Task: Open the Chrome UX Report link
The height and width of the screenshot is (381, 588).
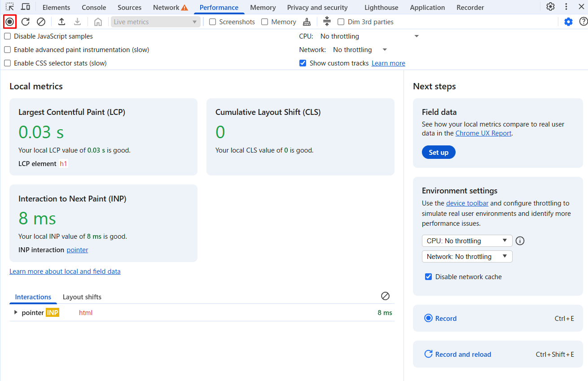Action: point(483,133)
